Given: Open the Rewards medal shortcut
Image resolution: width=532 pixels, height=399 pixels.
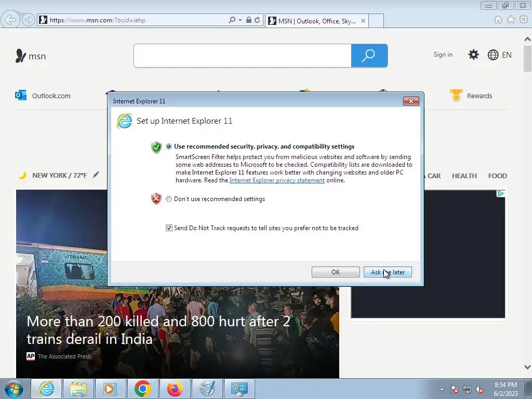Looking at the screenshot, I should 471,96.
